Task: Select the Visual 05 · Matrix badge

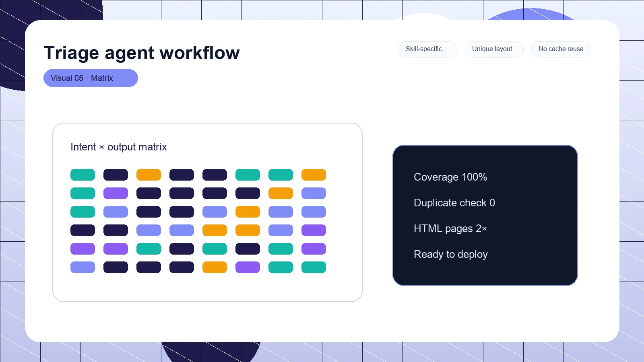Action: click(x=91, y=78)
